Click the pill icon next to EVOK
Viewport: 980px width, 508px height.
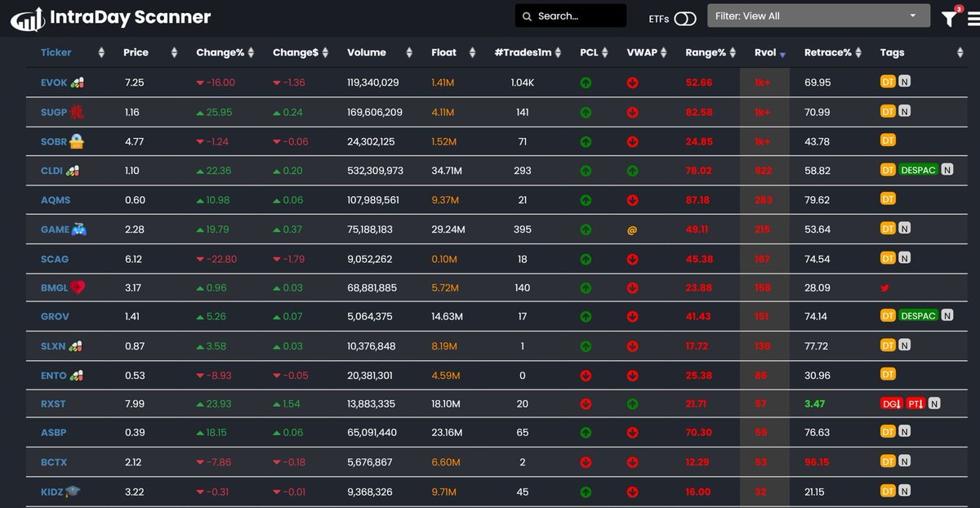(x=78, y=82)
